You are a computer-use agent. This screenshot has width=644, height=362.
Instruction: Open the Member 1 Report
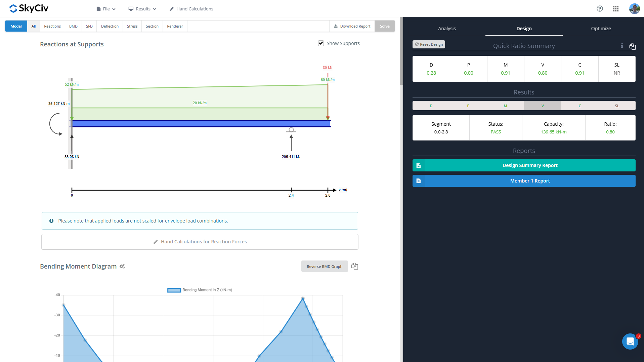coord(524,181)
